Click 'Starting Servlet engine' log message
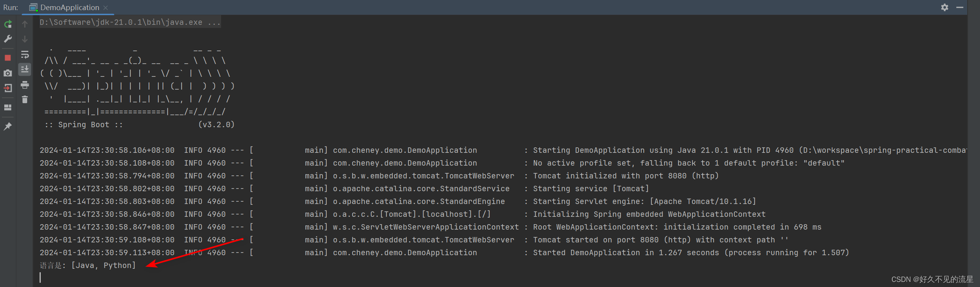This screenshot has height=287, width=980. [x=644, y=201]
